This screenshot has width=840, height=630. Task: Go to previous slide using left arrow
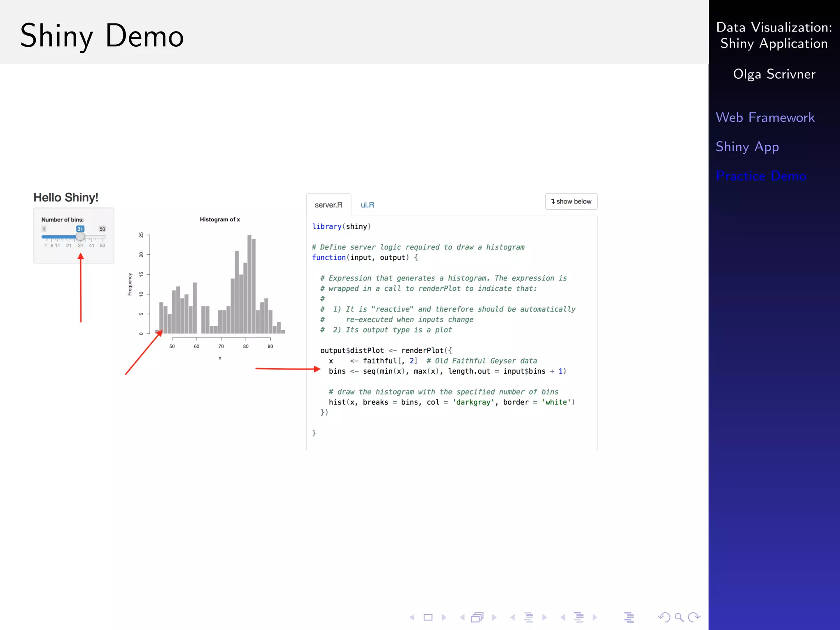point(412,617)
